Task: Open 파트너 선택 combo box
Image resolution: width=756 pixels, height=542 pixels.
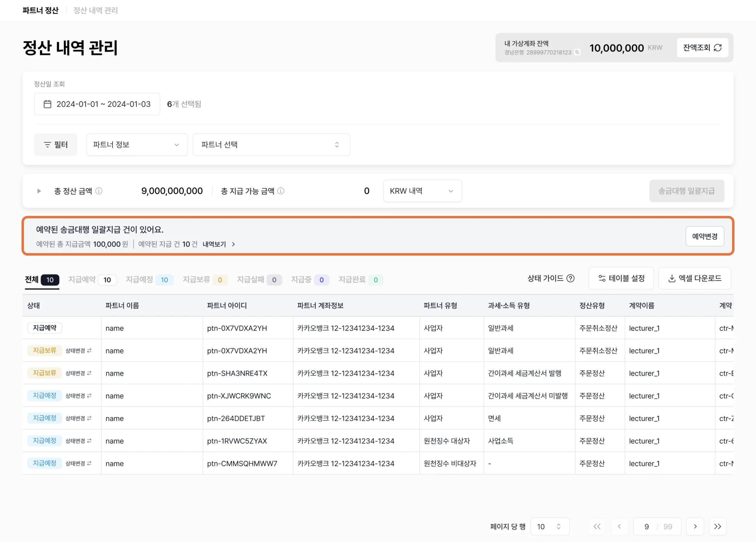Action: (271, 145)
